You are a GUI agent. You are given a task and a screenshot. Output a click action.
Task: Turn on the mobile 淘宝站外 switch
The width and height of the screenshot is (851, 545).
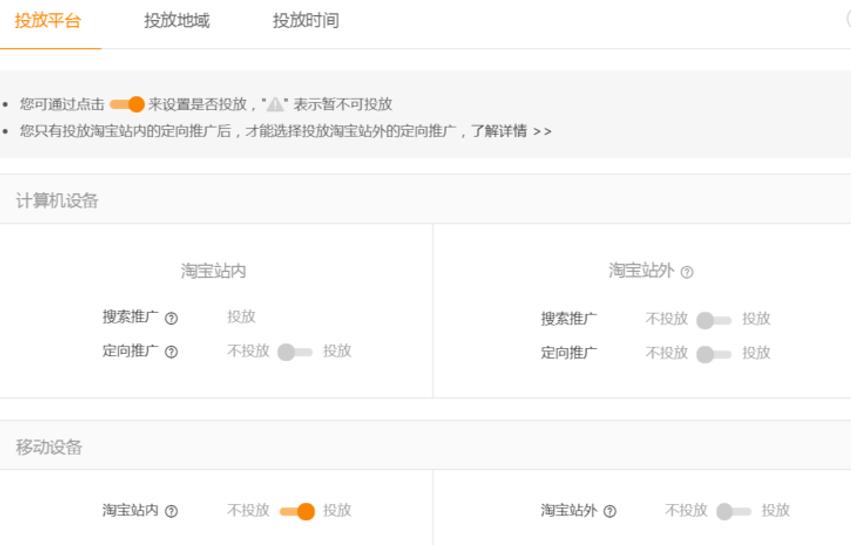[x=733, y=511]
